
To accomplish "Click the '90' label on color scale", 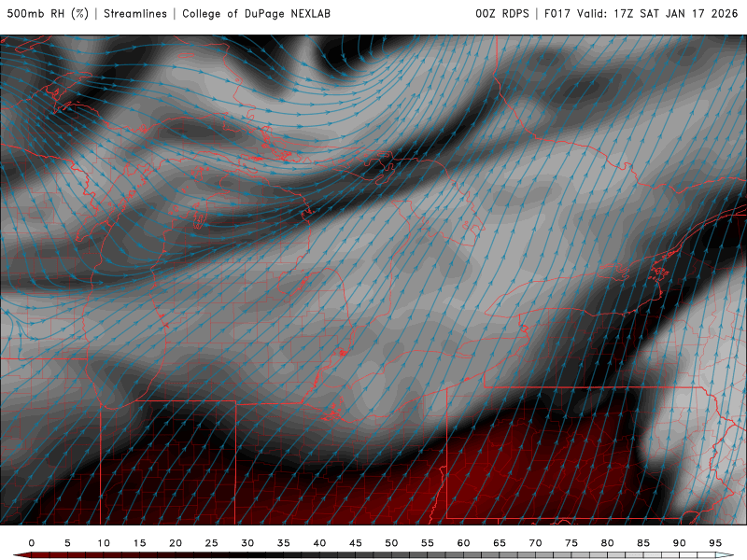I will click(680, 543).
